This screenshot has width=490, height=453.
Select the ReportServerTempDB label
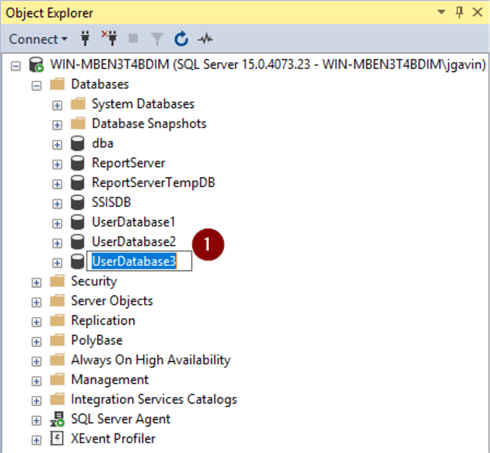[x=153, y=183]
